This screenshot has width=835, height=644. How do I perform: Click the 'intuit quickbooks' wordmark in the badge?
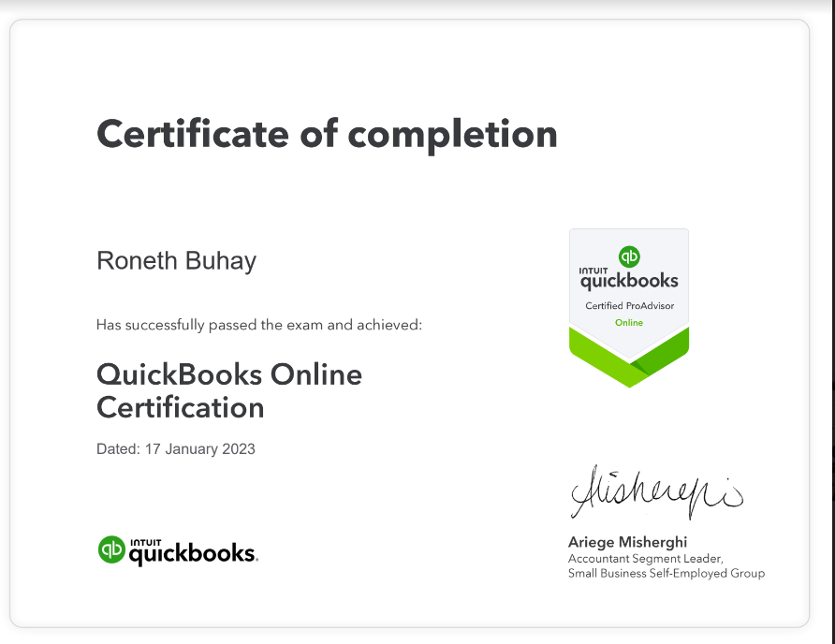click(629, 279)
